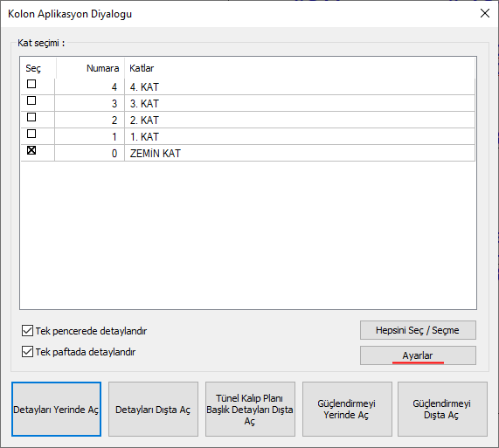The height and width of the screenshot is (448, 499).
Task: Click Güçlendirmeyi Yerinde Aç button
Action: click(x=347, y=410)
